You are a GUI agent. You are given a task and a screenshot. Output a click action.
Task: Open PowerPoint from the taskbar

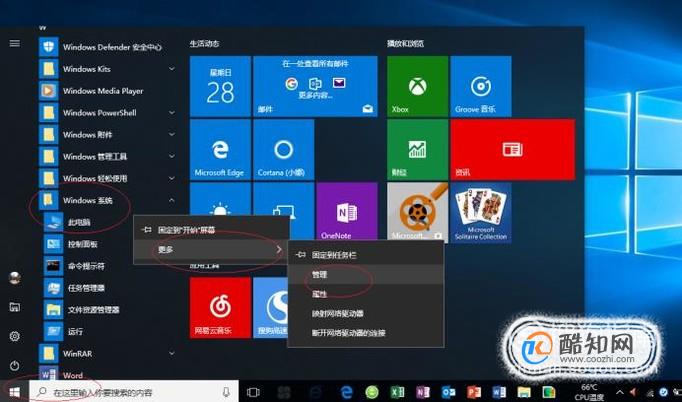474,392
